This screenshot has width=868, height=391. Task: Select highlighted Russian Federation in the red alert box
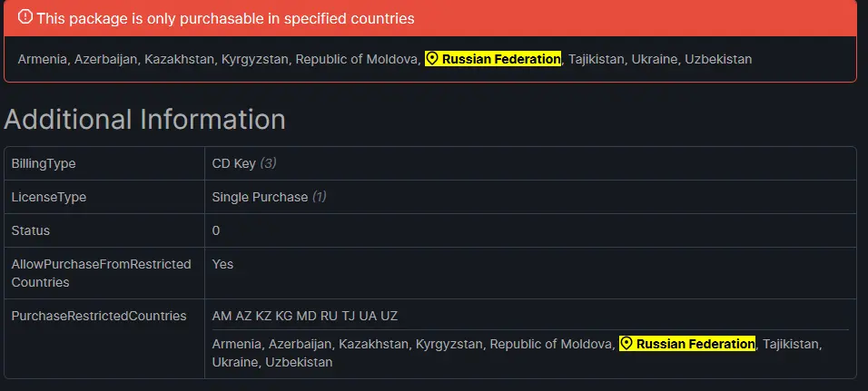click(493, 59)
